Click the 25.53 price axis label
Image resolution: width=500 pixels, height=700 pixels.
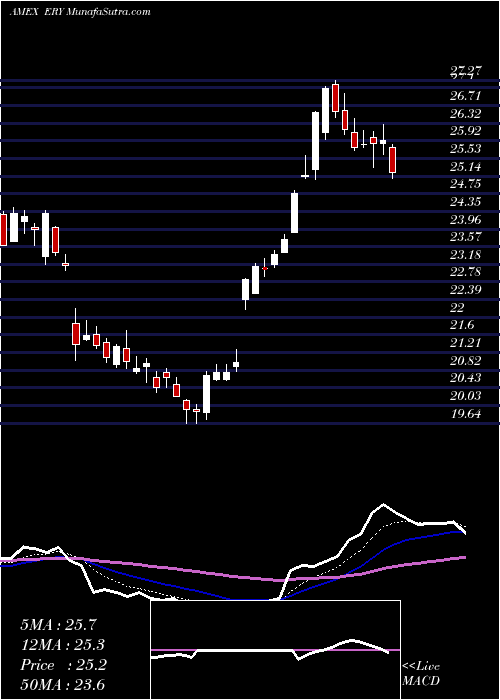(x=465, y=149)
